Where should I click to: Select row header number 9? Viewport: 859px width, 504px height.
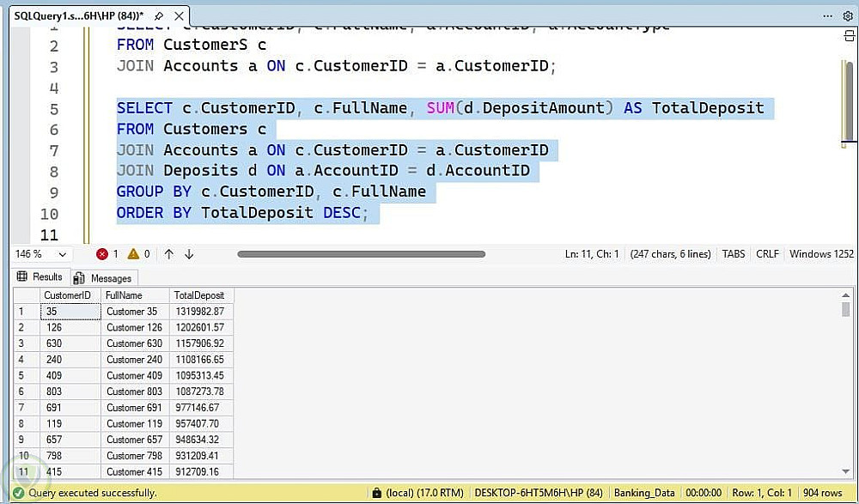(27, 440)
